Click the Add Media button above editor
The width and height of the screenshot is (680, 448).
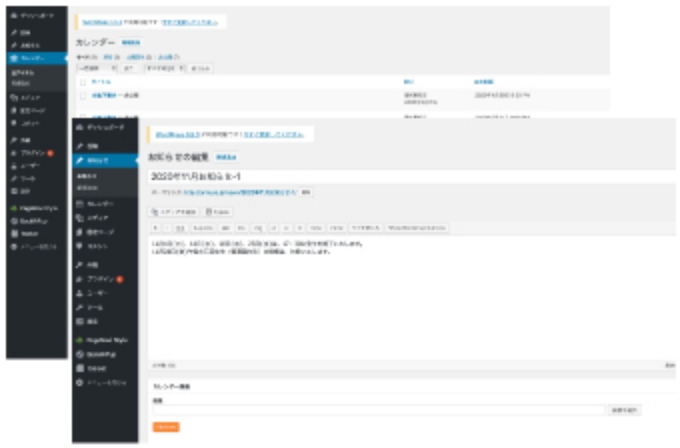(x=174, y=212)
